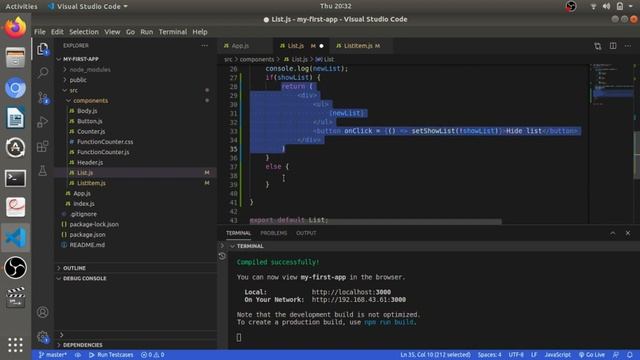Screen dimensions: 640x360
Task: Click the JavaScript language mode indicator
Action: pyautogui.click(x=557, y=355)
